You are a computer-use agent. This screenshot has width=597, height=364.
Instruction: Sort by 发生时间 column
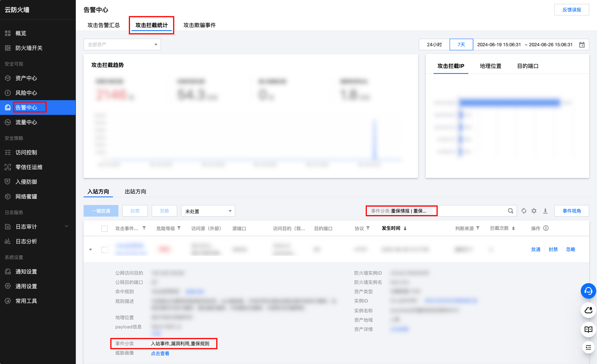(405, 228)
